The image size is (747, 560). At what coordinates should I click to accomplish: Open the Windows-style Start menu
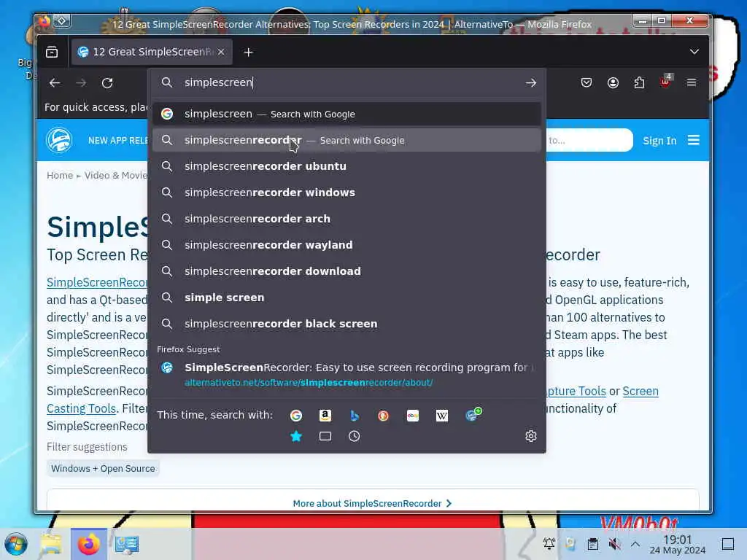(16, 544)
